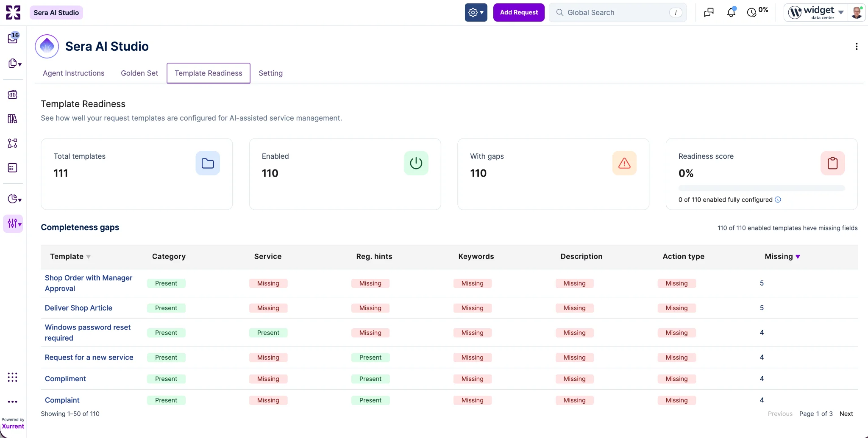The height and width of the screenshot is (438, 868).
Task: Click the Reg. hints column header
Action: [x=374, y=257]
